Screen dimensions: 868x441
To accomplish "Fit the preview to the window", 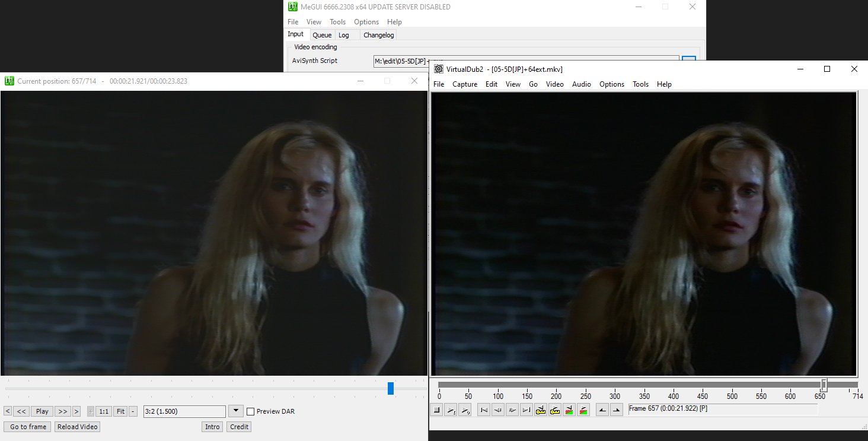I will point(120,411).
